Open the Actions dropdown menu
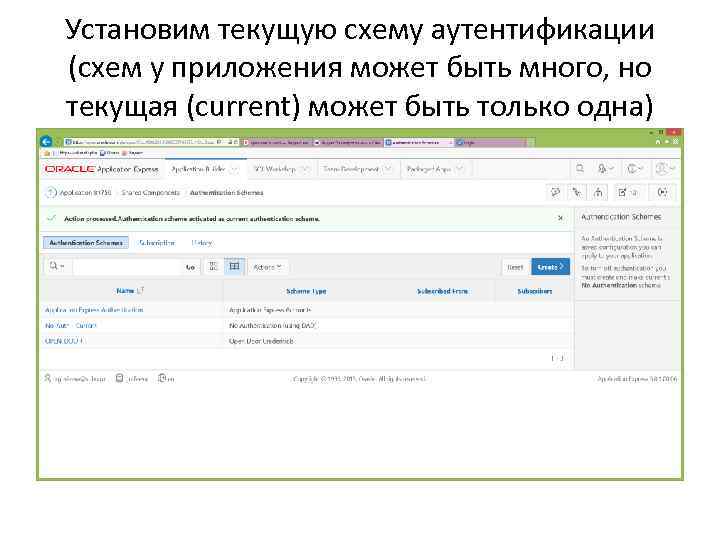Screen dimensions: 720x540 [268, 267]
